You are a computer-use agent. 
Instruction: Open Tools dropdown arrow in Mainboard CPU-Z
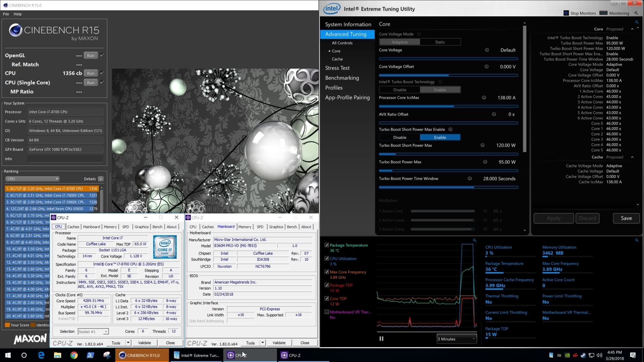click(263, 343)
